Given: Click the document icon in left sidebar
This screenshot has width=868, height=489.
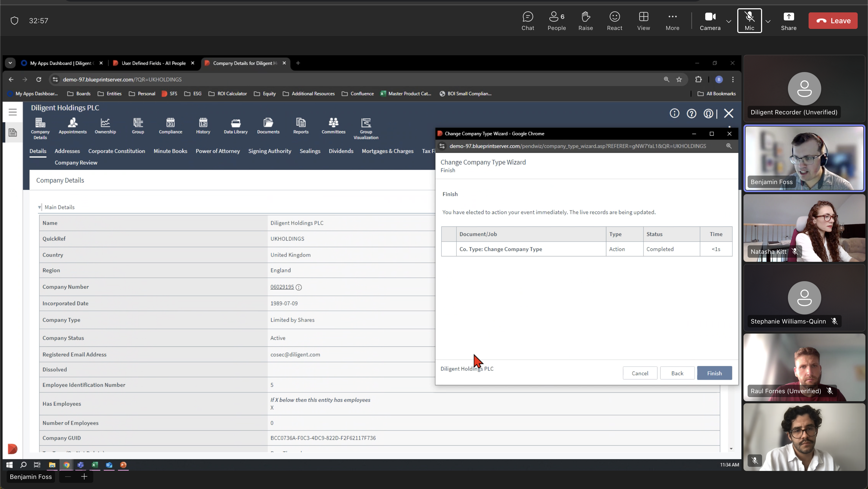Looking at the screenshot, I should pos(13,132).
